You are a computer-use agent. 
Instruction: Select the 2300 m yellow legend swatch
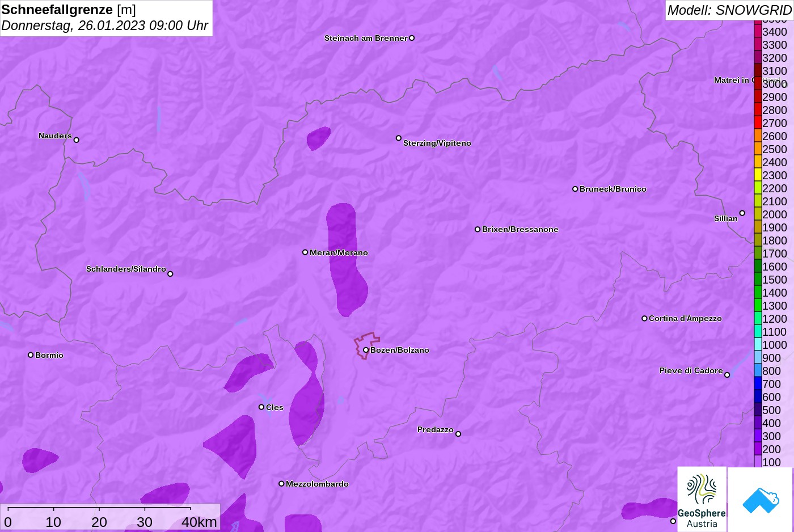(758, 175)
